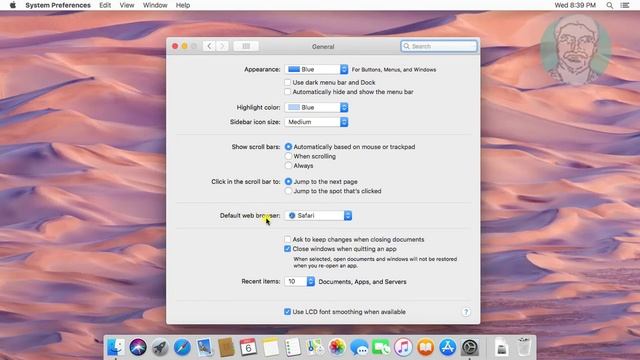Open iBooks icon in Dock
Viewport: 640px width, 360px height.
point(425,347)
